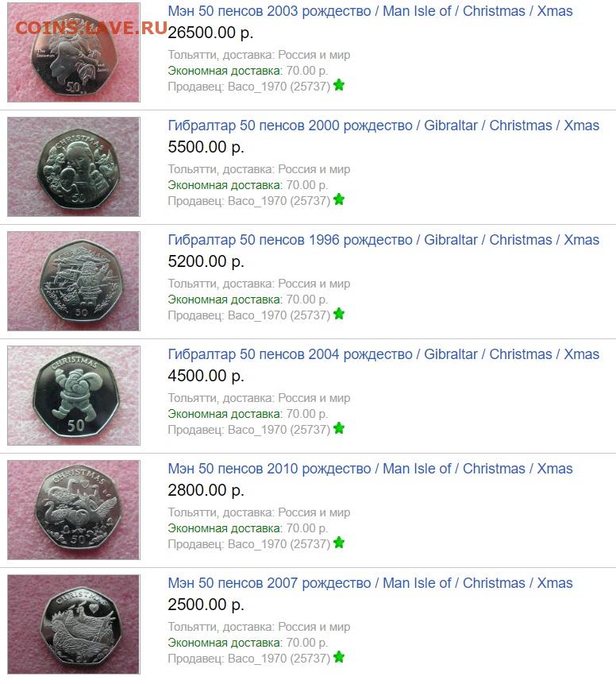View the 2007 hens coin thumbnail
This screenshot has width=616, height=684.
[74, 624]
